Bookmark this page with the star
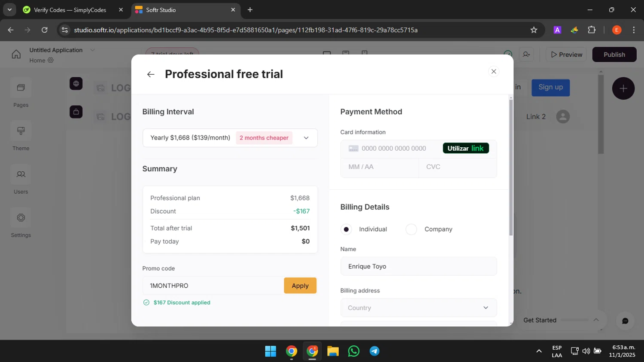 pyautogui.click(x=534, y=30)
